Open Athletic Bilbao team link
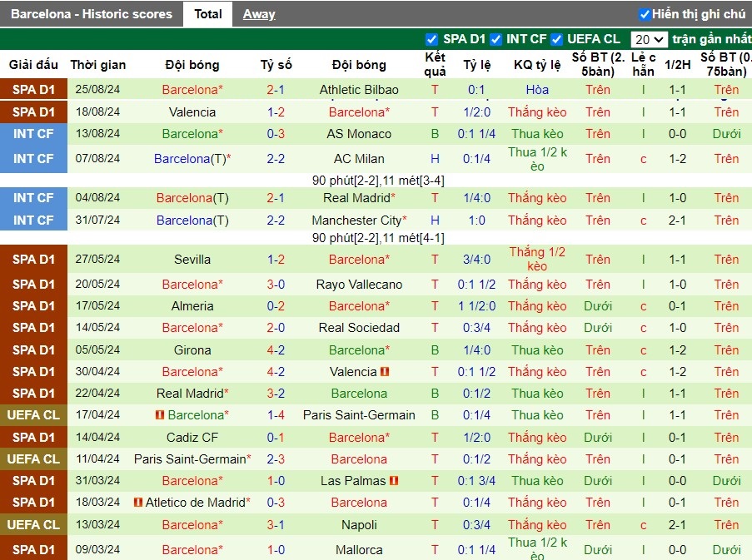Viewport: 752px width, 560px height. (359, 90)
